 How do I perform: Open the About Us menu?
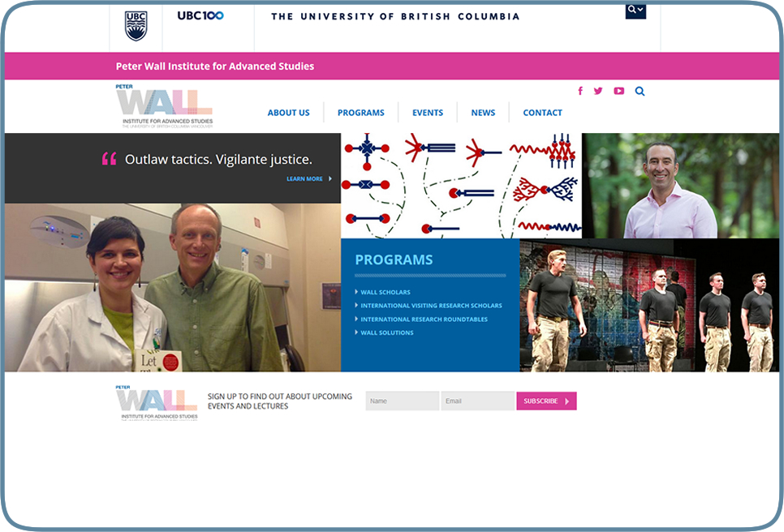click(x=288, y=113)
